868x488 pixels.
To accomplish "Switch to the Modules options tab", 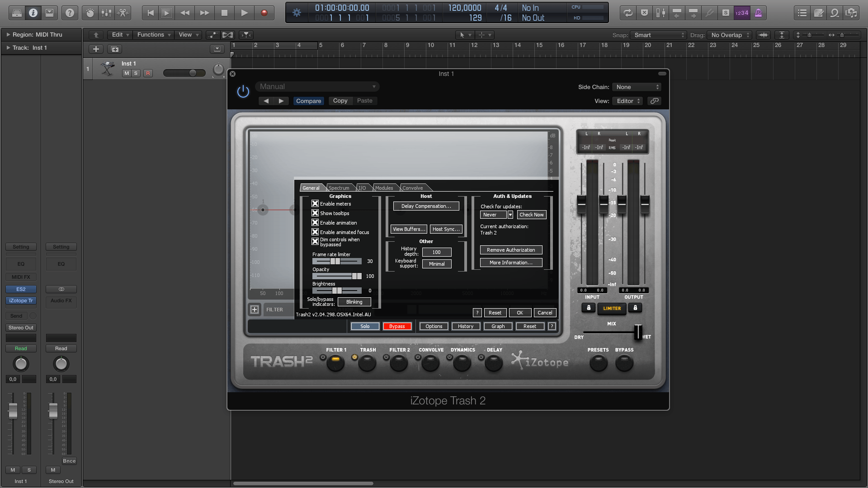I will click(384, 188).
